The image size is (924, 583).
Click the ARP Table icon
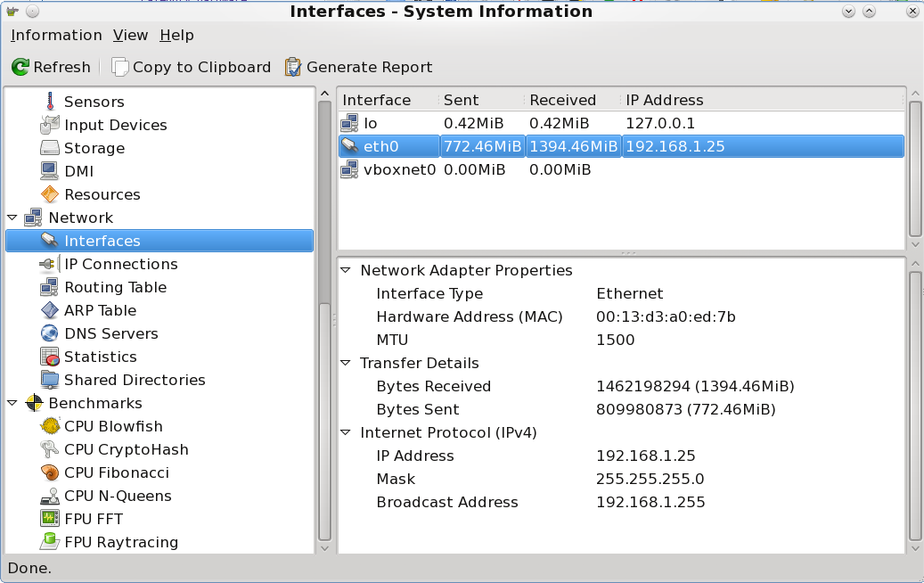coord(50,310)
